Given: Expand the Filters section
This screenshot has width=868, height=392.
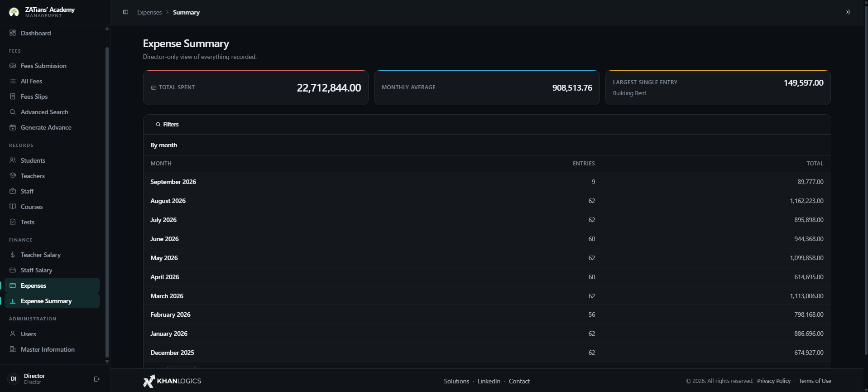Looking at the screenshot, I should coord(167,124).
